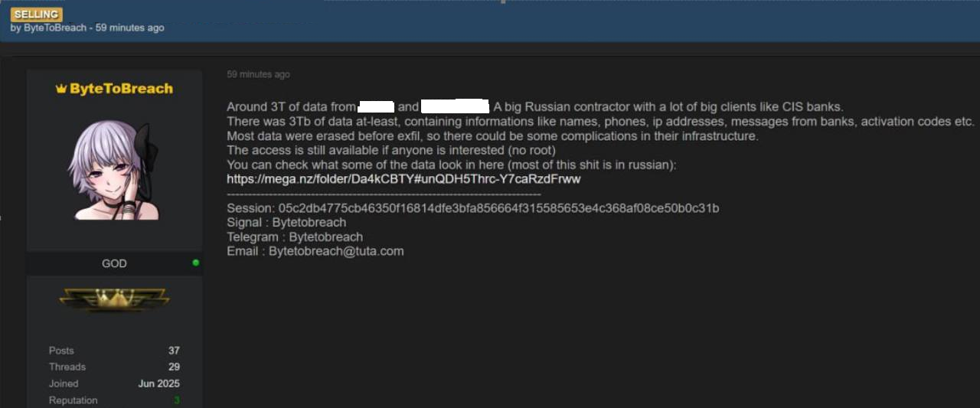This screenshot has height=408, width=980.
Task: Click the SELLING thread prefix badge
Action: click(x=37, y=15)
